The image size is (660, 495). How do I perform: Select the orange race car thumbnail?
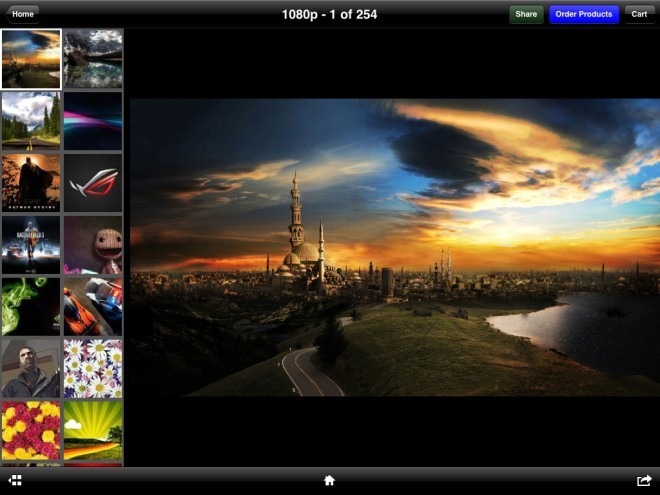coord(93,307)
